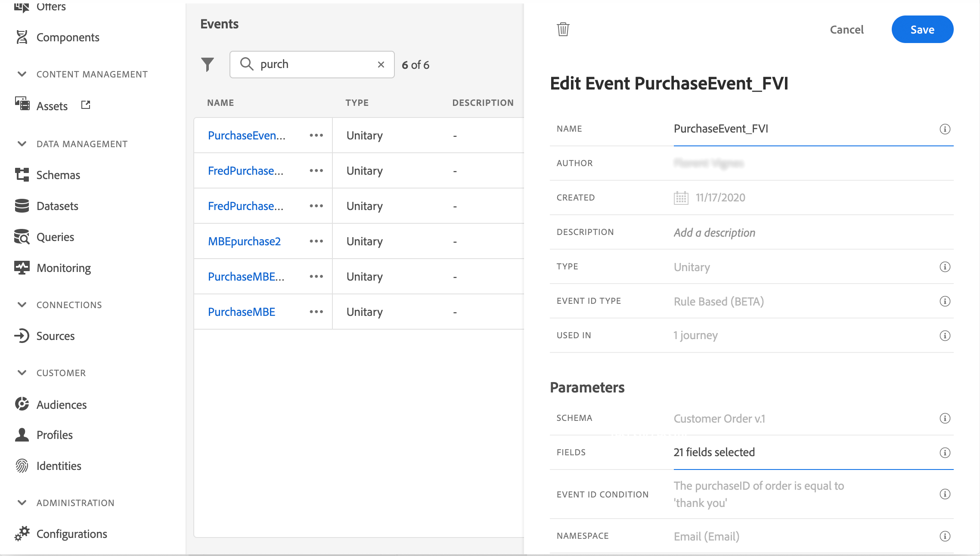Collapse the Customer section
This screenshot has width=980, height=556.
[22, 373]
